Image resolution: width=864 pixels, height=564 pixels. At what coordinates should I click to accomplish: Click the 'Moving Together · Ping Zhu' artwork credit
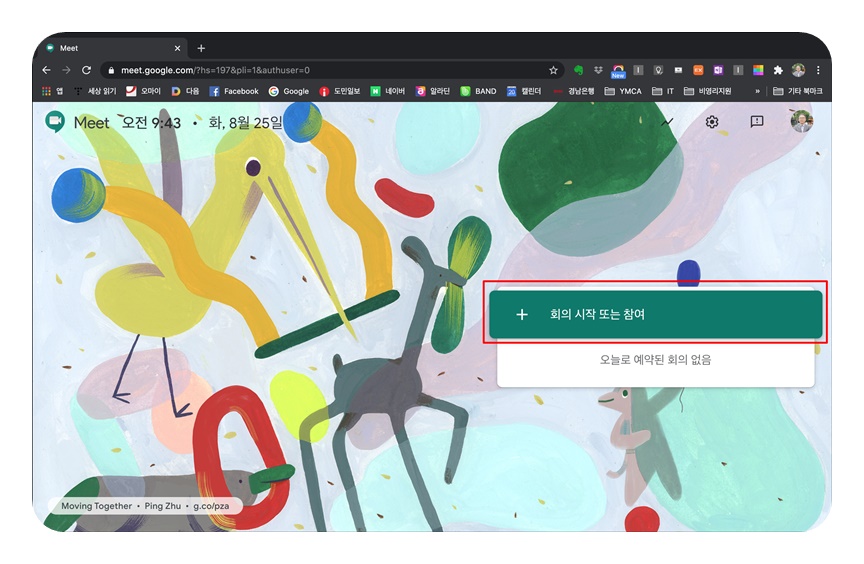coord(145,506)
